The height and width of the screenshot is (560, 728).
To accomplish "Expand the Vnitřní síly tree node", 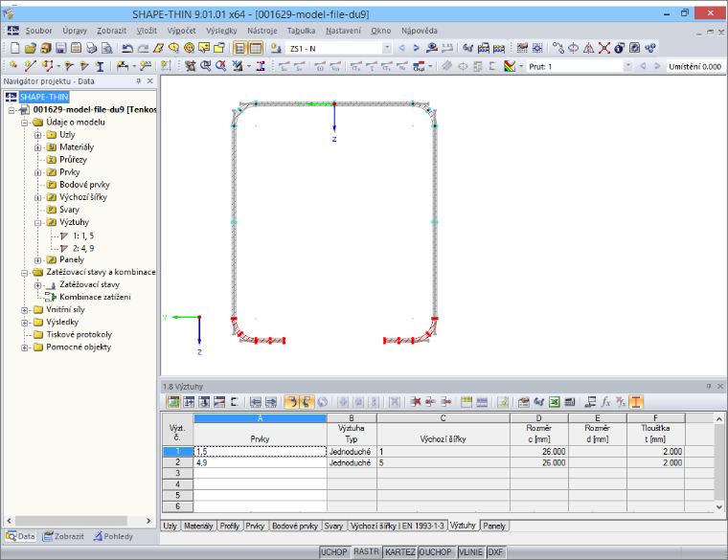I will click(x=25, y=310).
